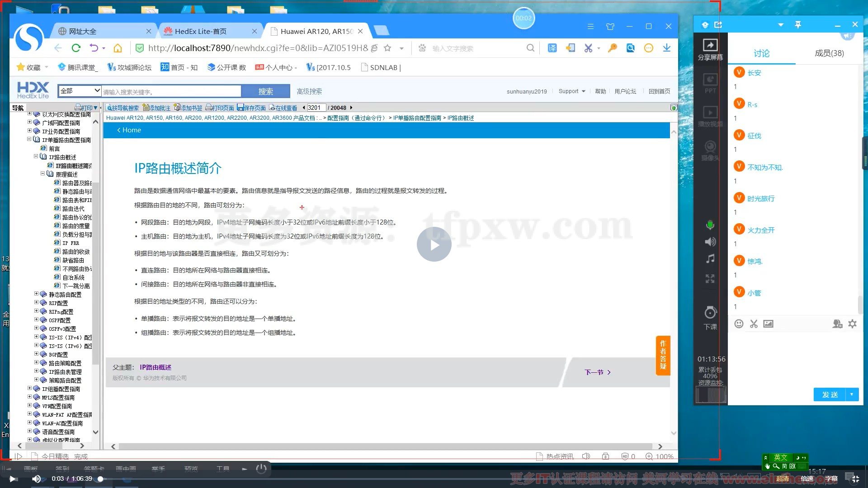The image size is (868, 488).
Task: Click 保存页面 to save the page
Action: click(251, 108)
